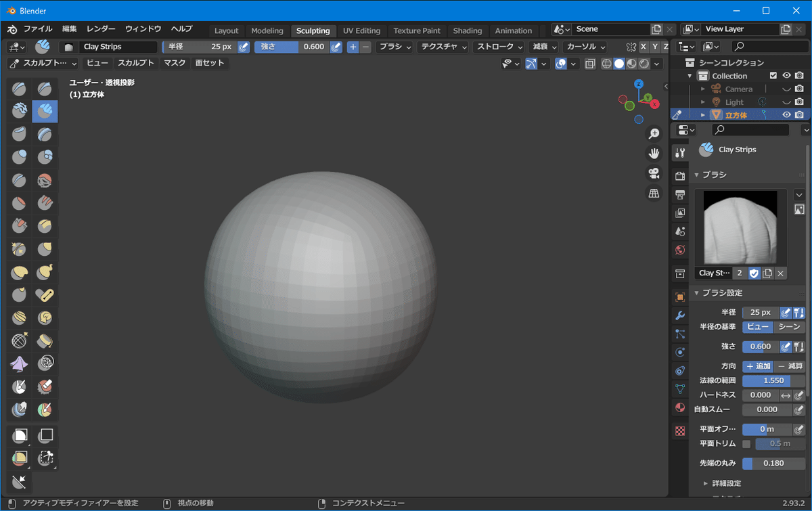Open the Material properties tab
This screenshot has height=511, width=812.
680,407
